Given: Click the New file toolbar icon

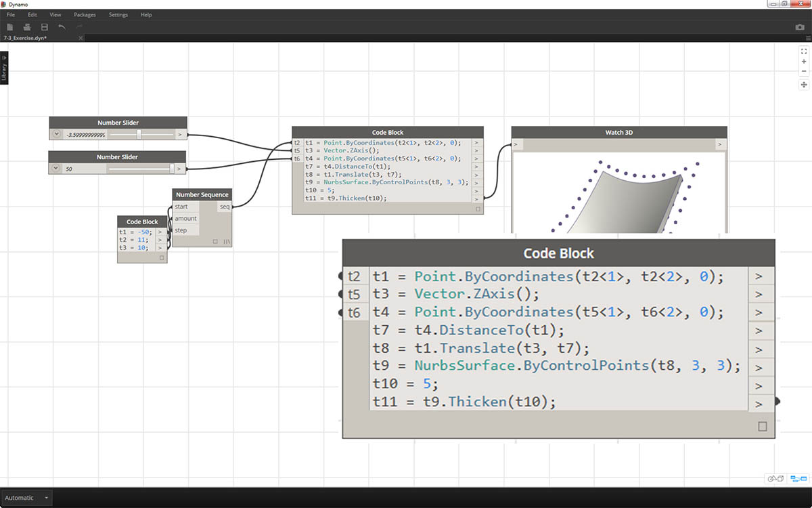Looking at the screenshot, I should tap(10, 27).
